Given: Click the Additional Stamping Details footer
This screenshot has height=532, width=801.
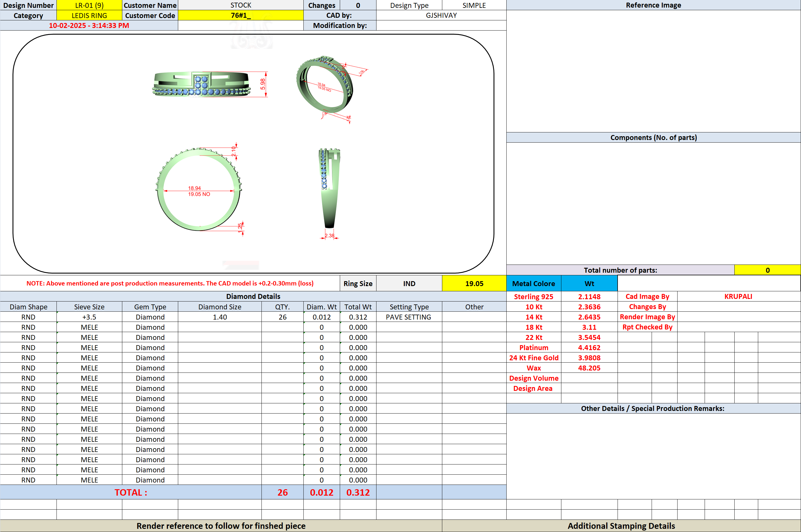Looking at the screenshot, I should pos(621,526).
